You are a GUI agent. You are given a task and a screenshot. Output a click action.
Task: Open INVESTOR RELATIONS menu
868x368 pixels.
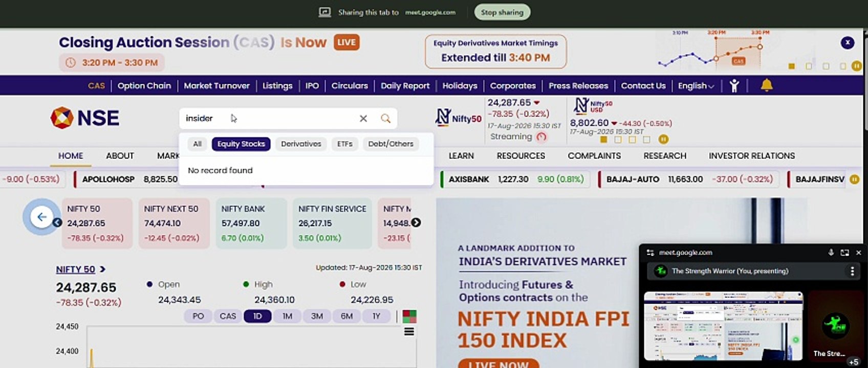tap(751, 156)
